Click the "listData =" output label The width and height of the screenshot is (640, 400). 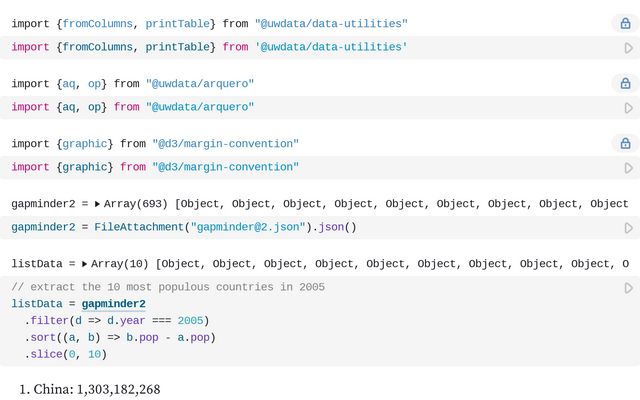click(43, 264)
